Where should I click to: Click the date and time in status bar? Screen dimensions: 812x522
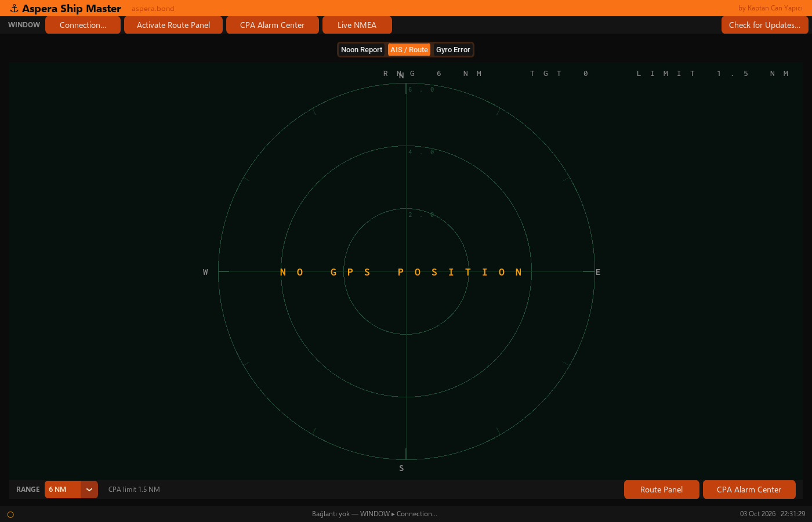773,514
